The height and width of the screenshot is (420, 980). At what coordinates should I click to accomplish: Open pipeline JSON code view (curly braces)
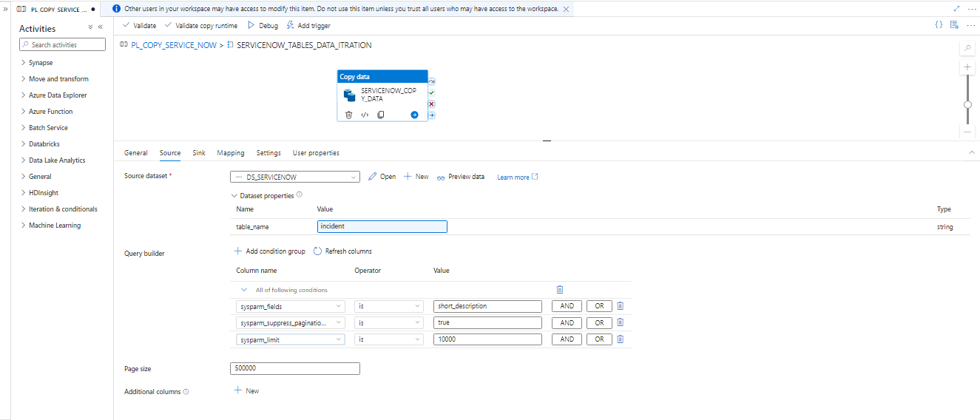pos(939,25)
